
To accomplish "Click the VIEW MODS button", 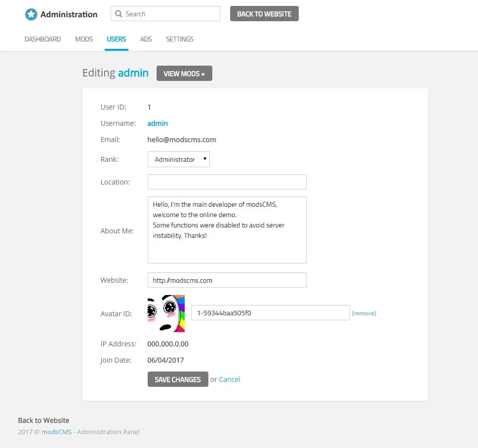I will [184, 74].
